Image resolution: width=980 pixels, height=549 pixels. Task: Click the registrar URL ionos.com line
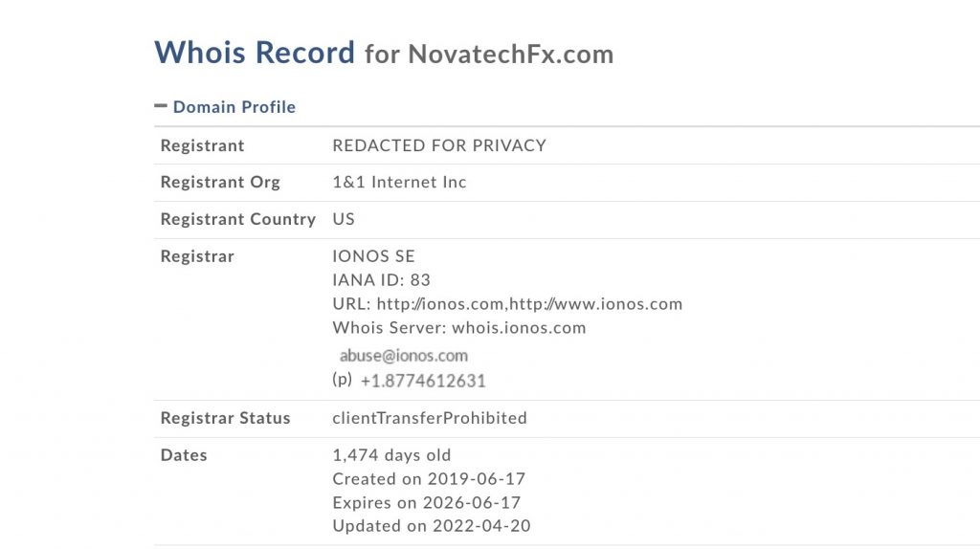tap(507, 304)
